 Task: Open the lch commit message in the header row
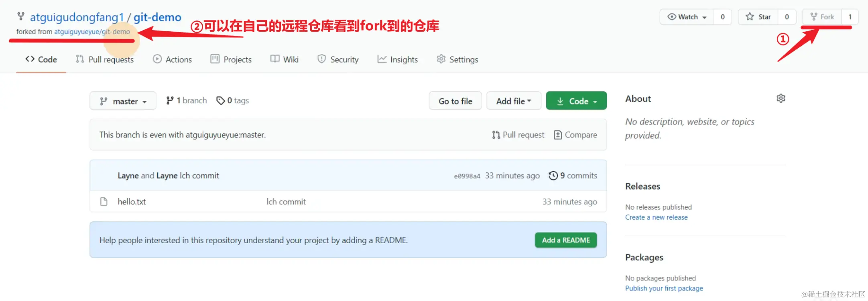tap(199, 176)
